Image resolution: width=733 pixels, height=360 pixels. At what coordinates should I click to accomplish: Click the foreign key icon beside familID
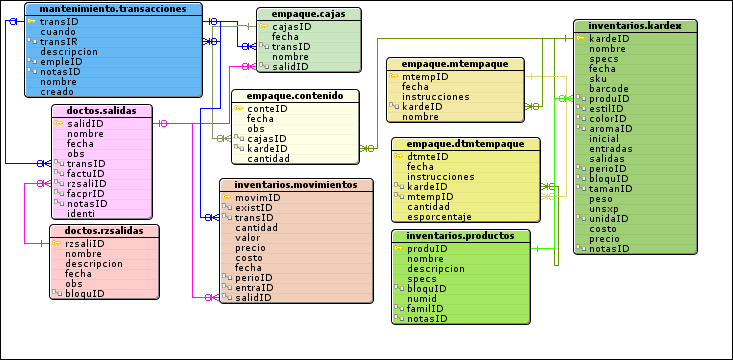click(399, 308)
